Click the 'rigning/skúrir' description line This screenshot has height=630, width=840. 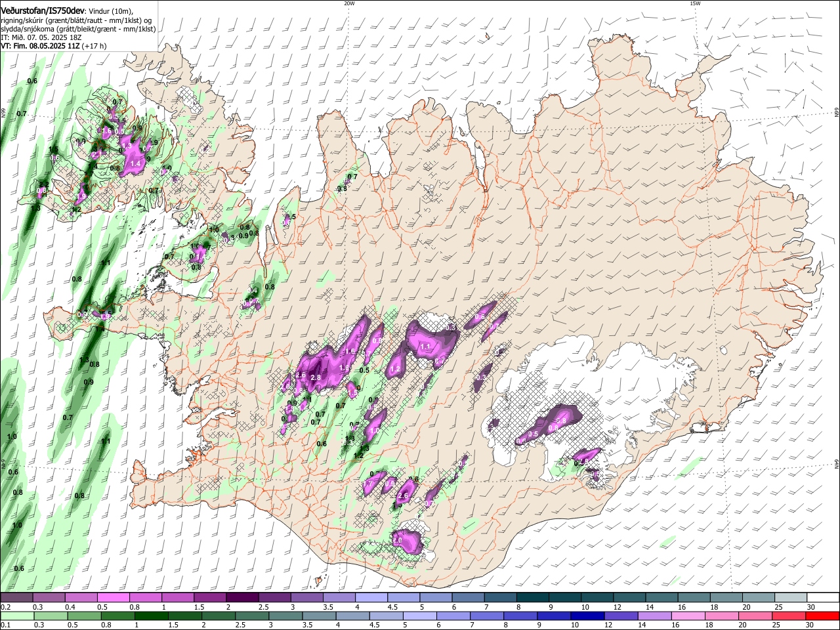(75, 20)
